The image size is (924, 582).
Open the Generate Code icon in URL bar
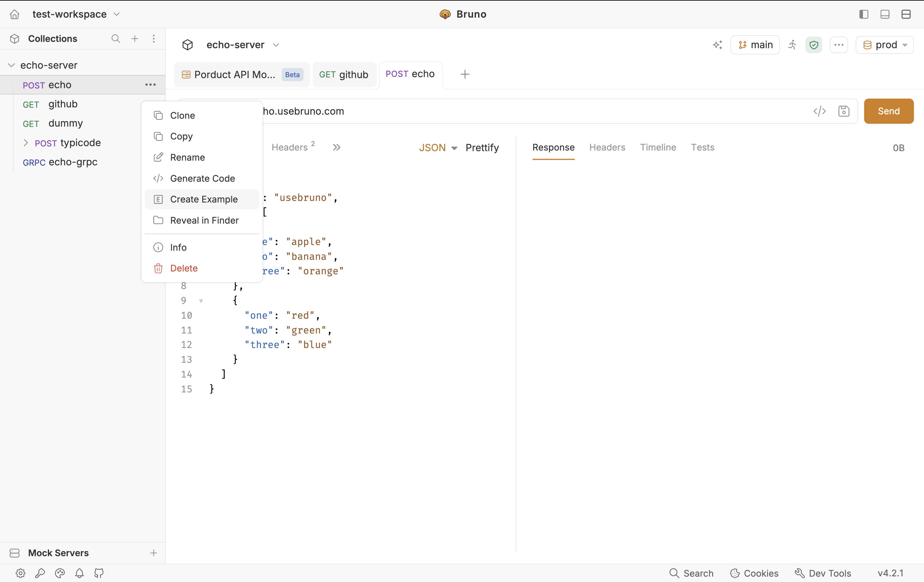(x=820, y=111)
